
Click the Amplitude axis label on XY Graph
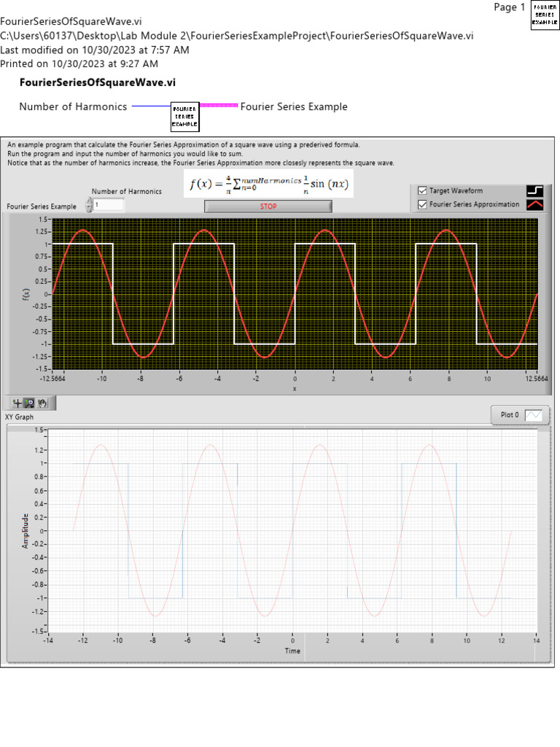click(25, 530)
